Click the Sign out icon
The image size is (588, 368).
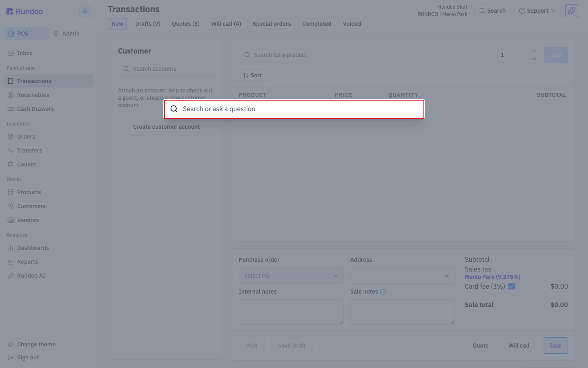coord(11,357)
